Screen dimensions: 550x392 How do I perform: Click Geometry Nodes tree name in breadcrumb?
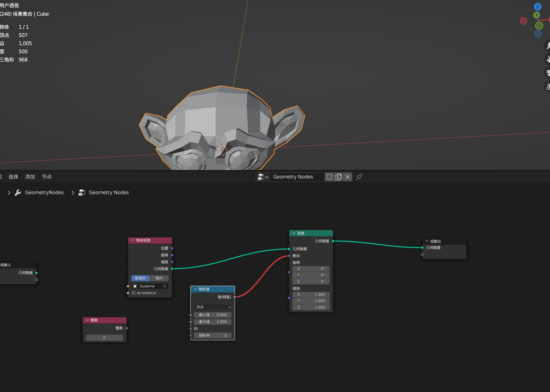pos(109,193)
